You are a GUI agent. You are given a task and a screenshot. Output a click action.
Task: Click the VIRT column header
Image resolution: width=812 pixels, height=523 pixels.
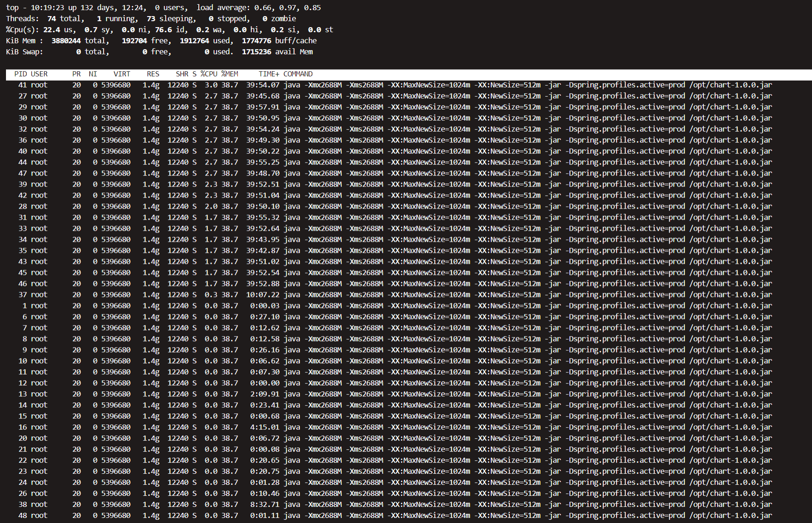click(122, 74)
